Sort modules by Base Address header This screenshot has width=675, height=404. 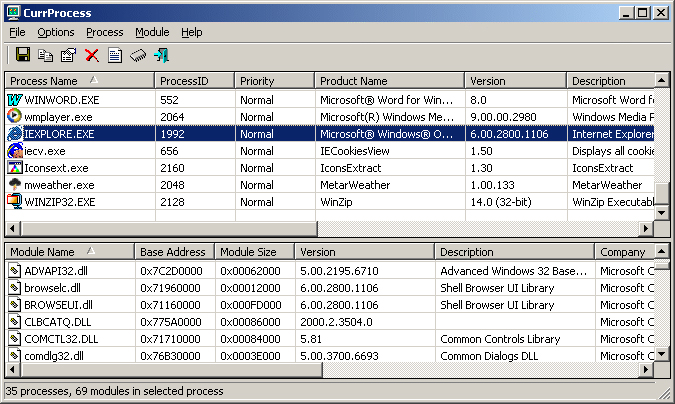coord(173,252)
